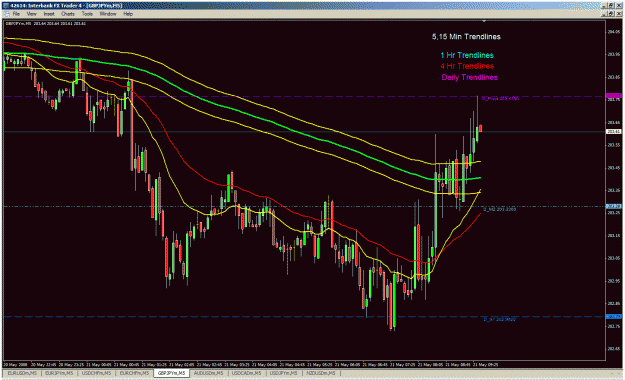Click the '20 May 2008' date on time axis

coord(15,364)
